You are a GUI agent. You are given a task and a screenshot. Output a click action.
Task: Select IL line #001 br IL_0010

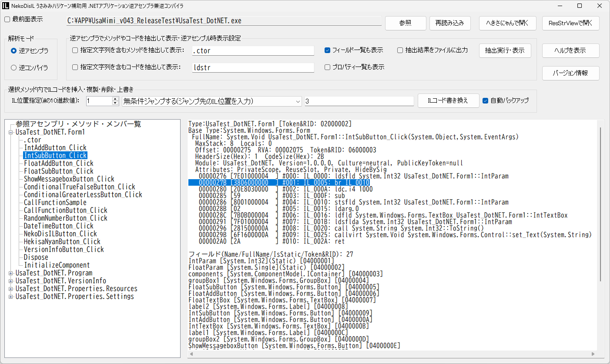click(x=279, y=183)
